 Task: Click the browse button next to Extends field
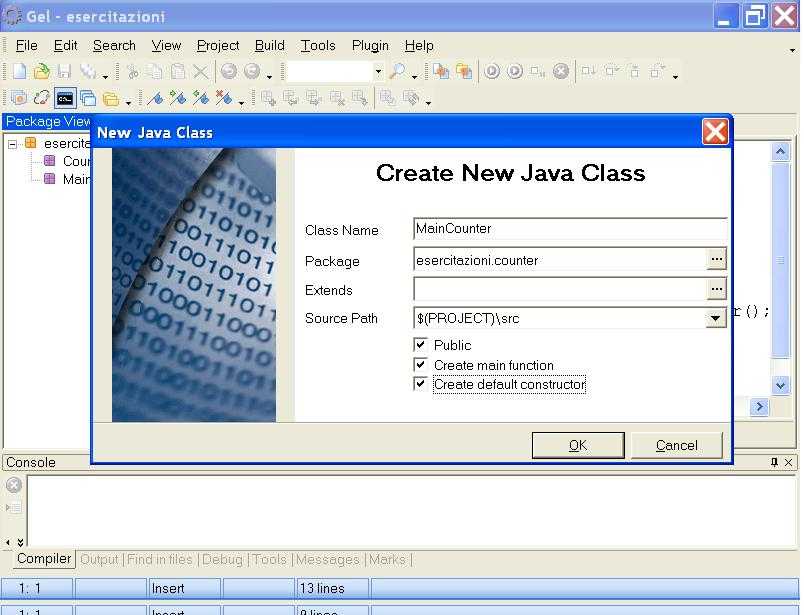click(x=715, y=289)
